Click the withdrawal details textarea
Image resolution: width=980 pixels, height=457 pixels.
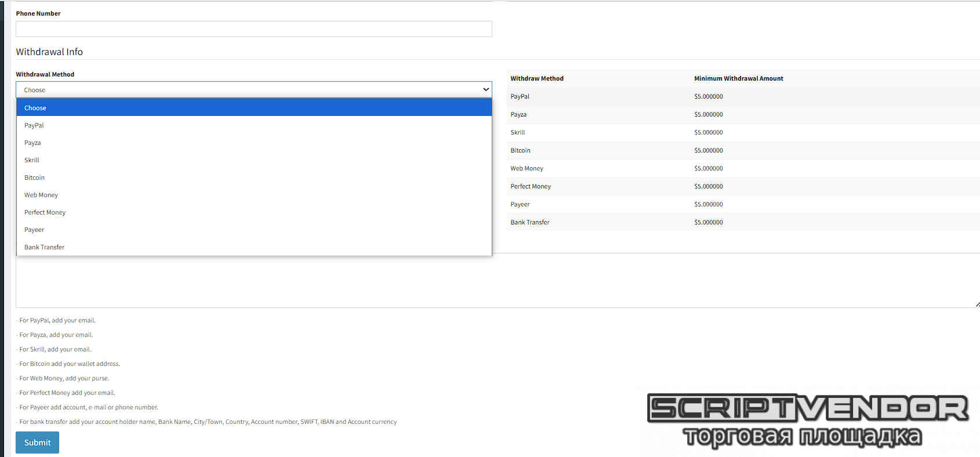click(498, 281)
